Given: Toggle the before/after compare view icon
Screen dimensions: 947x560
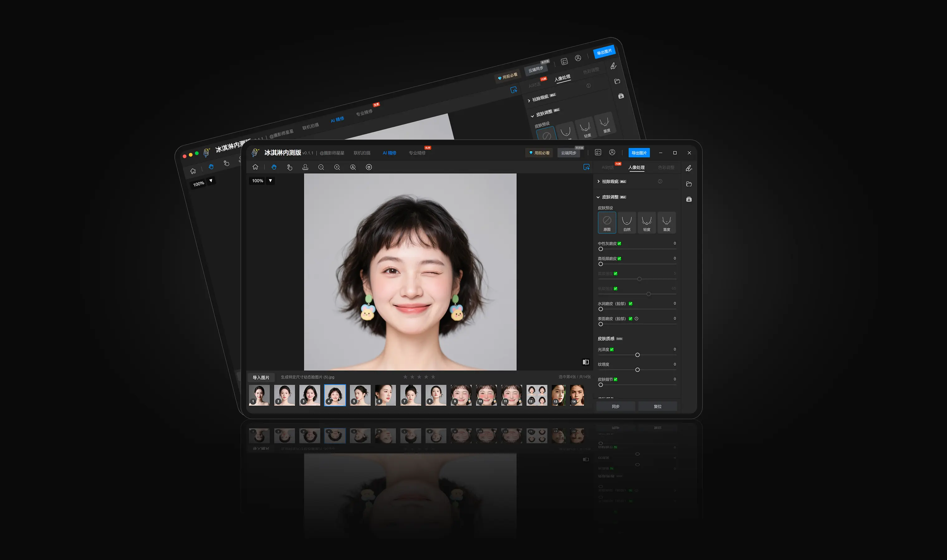Looking at the screenshot, I should 586,362.
